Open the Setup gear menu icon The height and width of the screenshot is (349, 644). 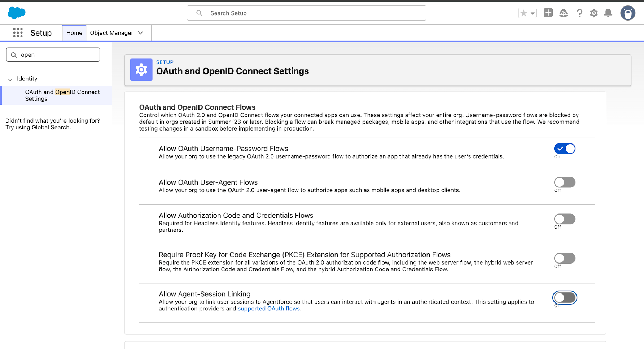point(594,13)
